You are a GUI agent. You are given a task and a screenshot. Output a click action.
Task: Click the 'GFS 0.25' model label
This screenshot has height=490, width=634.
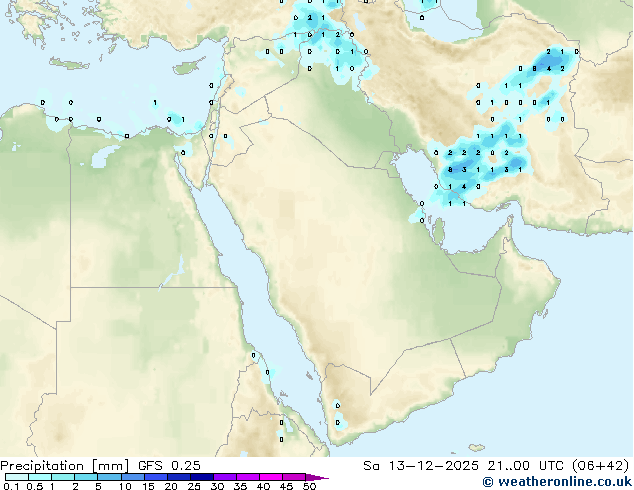pyautogui.click(x=169, y=466)
